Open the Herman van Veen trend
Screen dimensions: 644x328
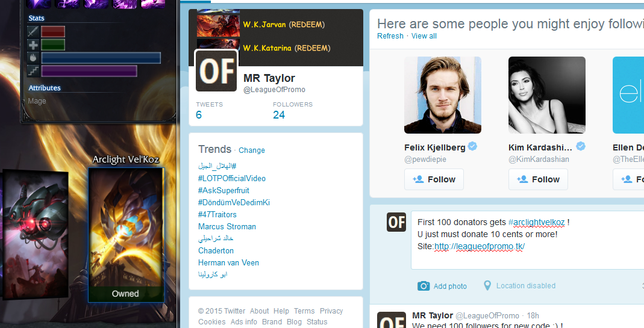(228, 263)
